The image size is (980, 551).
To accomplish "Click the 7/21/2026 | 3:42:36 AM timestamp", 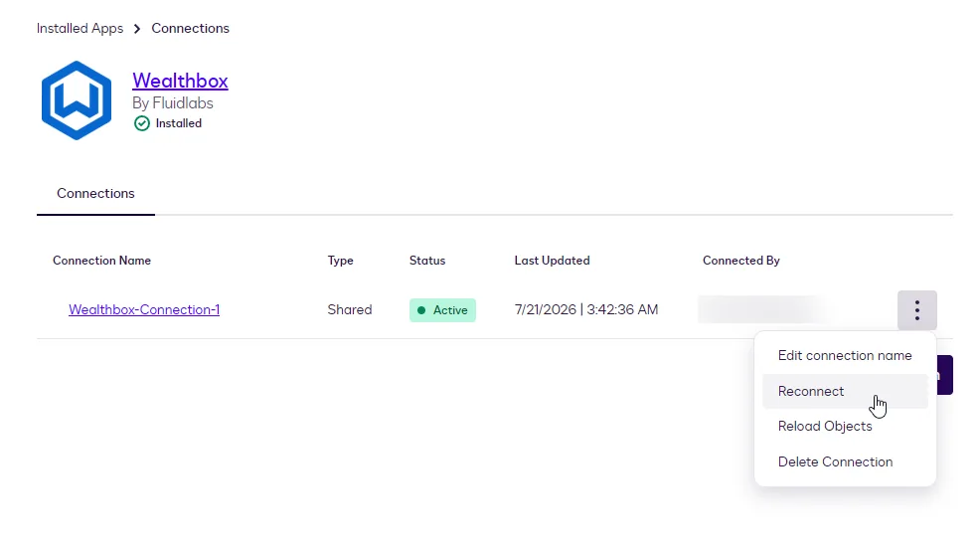I will pyautogui.click(x=586, y=309).
